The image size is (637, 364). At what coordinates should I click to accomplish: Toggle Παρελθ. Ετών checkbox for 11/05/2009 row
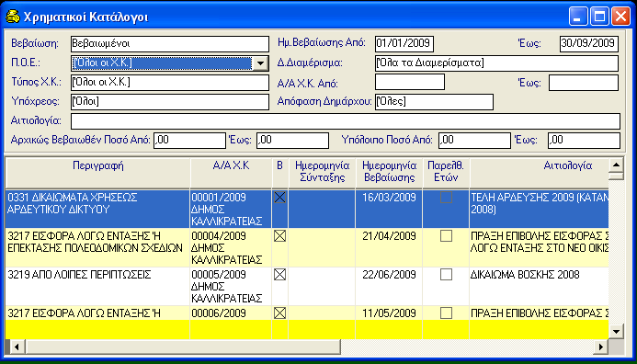pos(446,313)
